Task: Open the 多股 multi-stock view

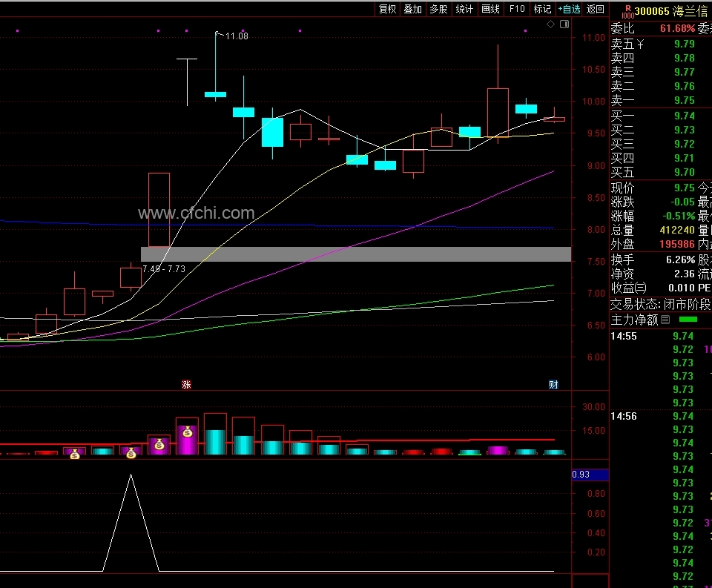Action: coord(438,9)
